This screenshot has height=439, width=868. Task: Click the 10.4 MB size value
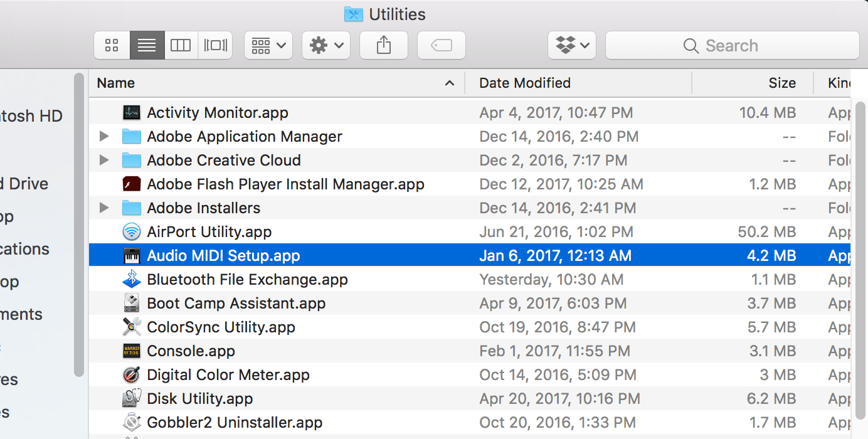(x=768, y=113)
